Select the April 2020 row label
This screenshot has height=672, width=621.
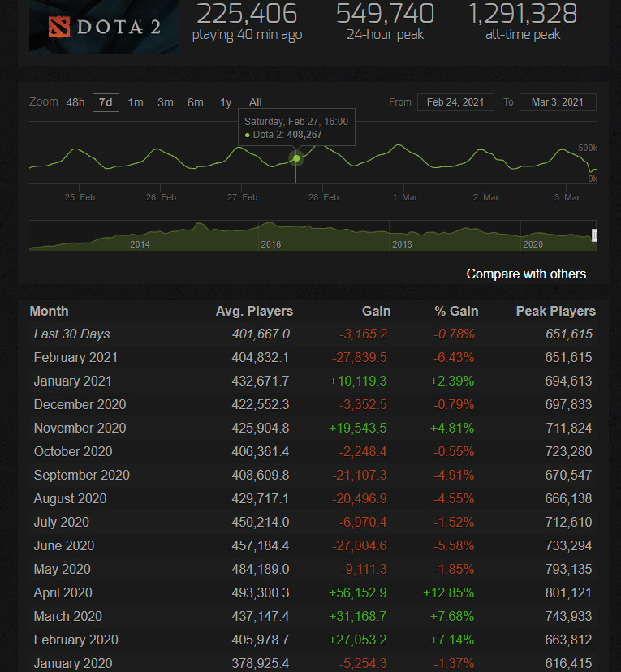[63, 593]
